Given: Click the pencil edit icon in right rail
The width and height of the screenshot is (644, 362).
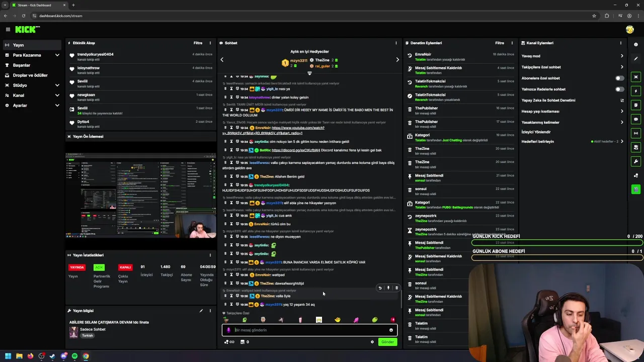Looking at the screenshot, I should pyautogui.click(x=636, y=59).
